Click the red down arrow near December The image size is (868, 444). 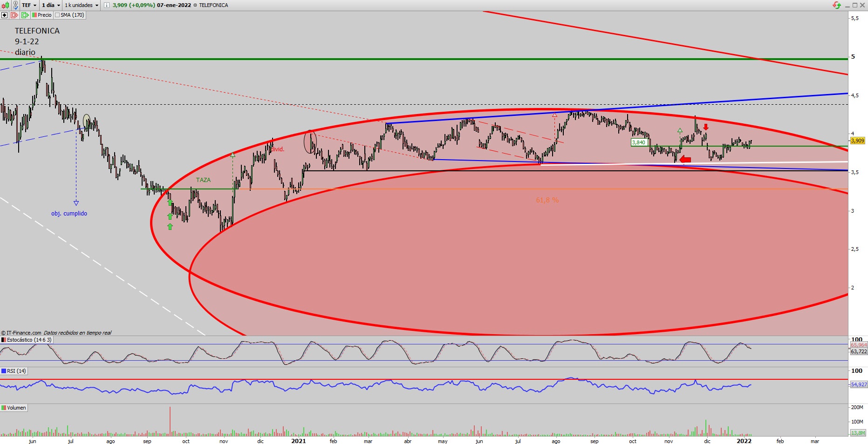click(x=706, y=127)
